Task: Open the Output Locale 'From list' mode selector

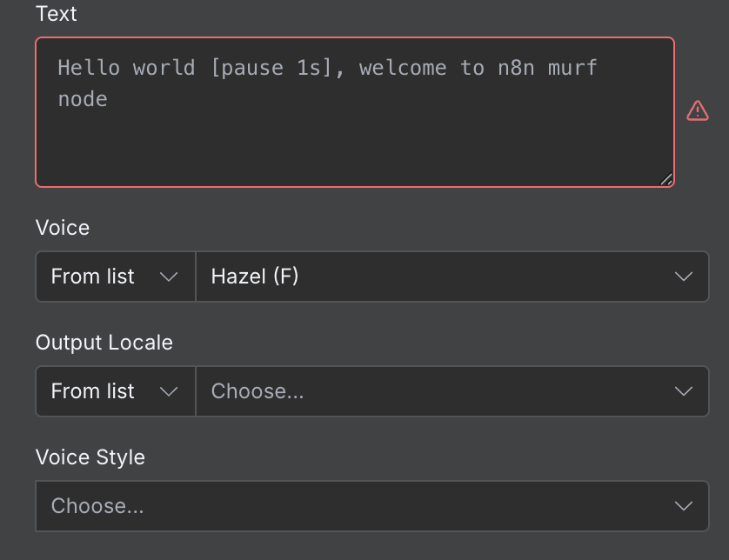Action: pos(113,391)
